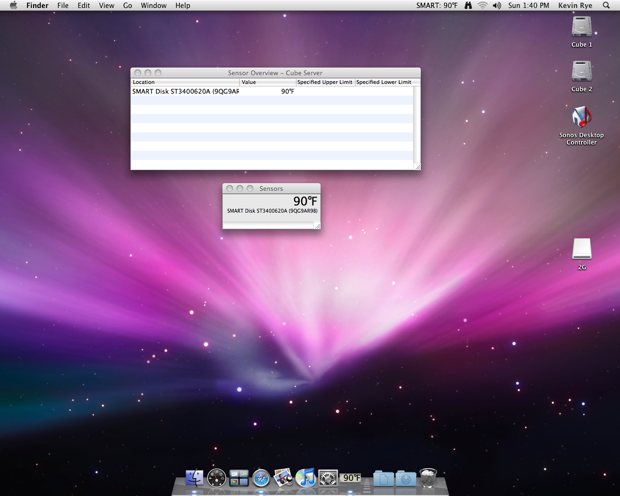Viewport: 620px width, 496px height.
Task: Open Finder from the Dock
Action: pos(194,478)
